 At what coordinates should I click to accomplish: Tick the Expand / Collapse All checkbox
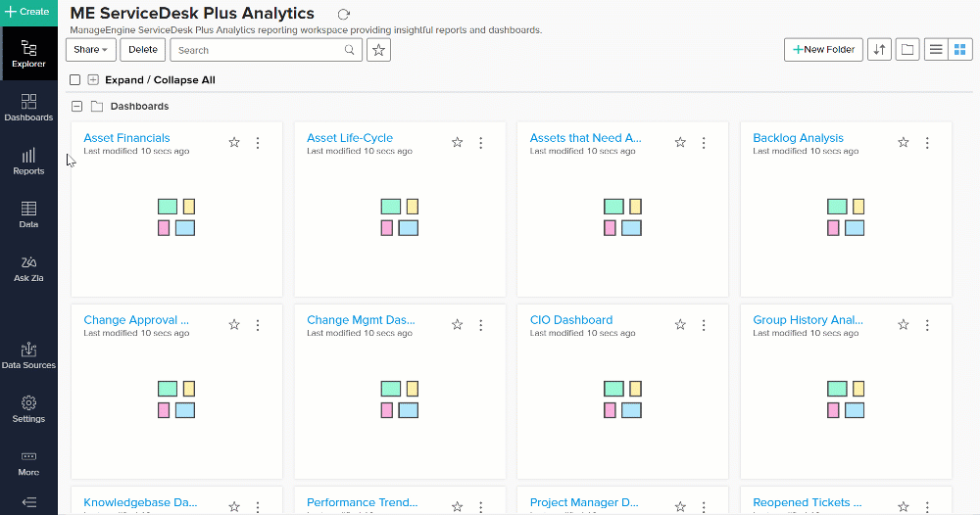[x=75, y=80]
